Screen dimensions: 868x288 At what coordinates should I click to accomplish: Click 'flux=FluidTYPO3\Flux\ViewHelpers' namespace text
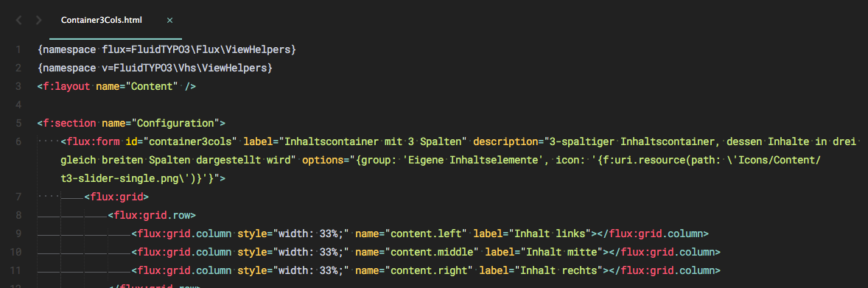pyautogui.click(x=197, y=50)
